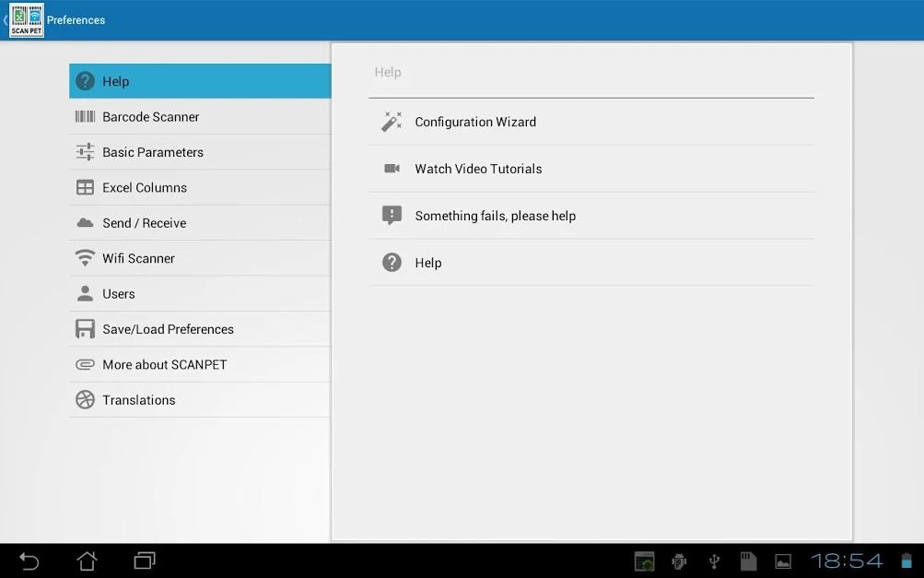The height and width of the screenshot is (578, 924).
Task: Open Translations section
Action: [x=200, y=399]
